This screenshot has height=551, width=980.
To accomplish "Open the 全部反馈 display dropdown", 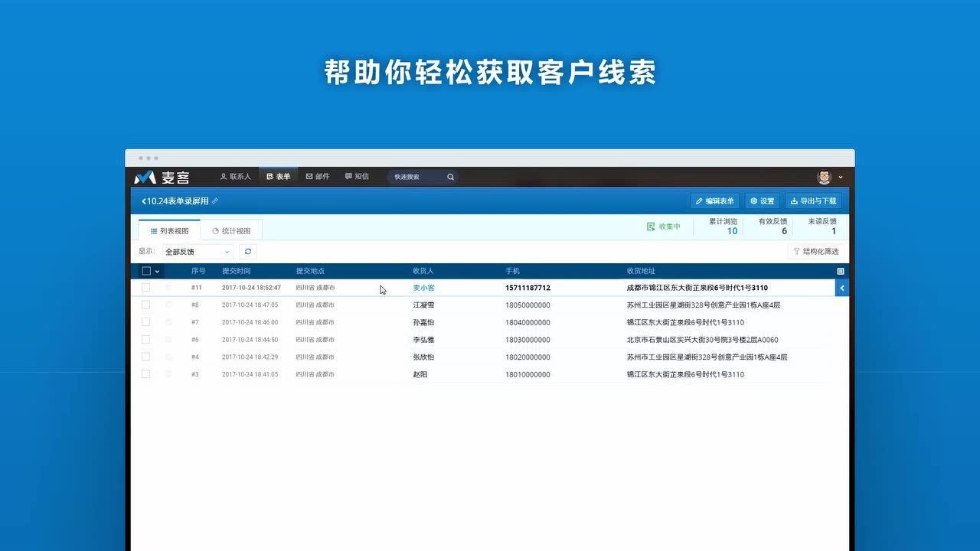I will tap(198, 252).
